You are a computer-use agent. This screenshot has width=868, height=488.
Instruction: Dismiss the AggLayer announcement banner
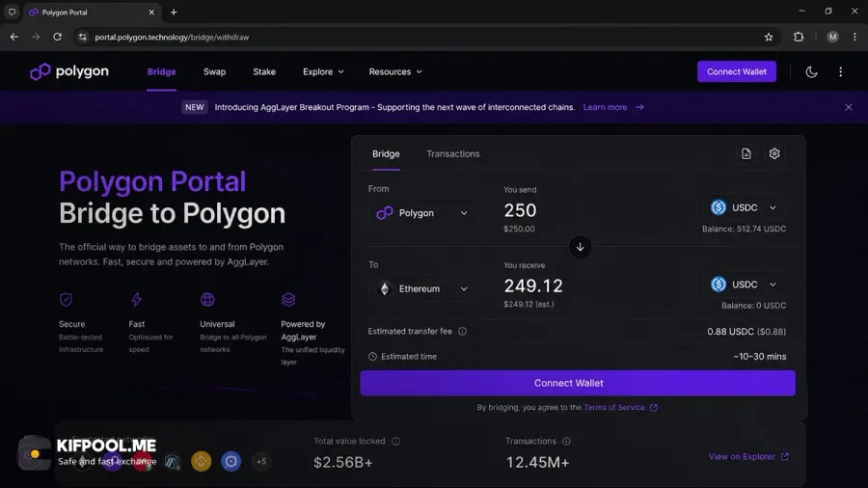click(848, 107)
